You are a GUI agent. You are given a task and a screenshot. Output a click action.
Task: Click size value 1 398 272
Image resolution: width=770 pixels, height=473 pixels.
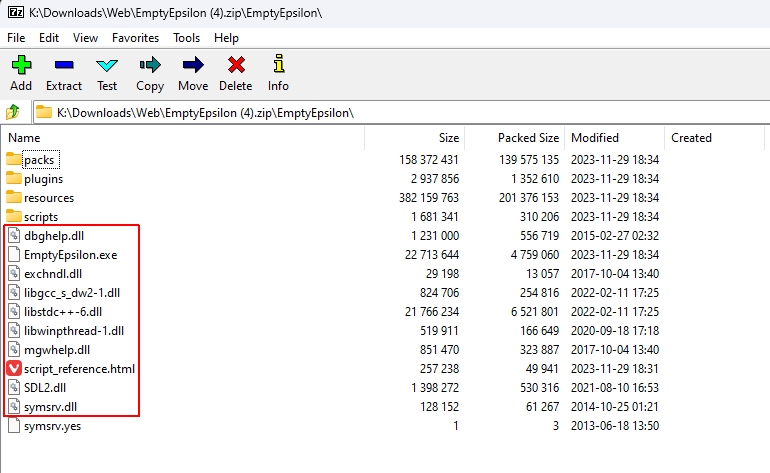coord(435,388)
